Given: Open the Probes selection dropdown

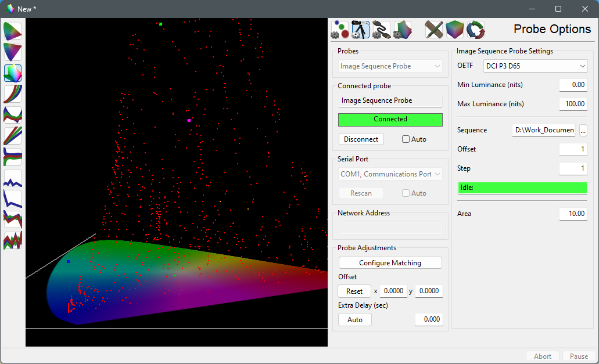Looking at the screenshot, I should [x=390, y=66].
